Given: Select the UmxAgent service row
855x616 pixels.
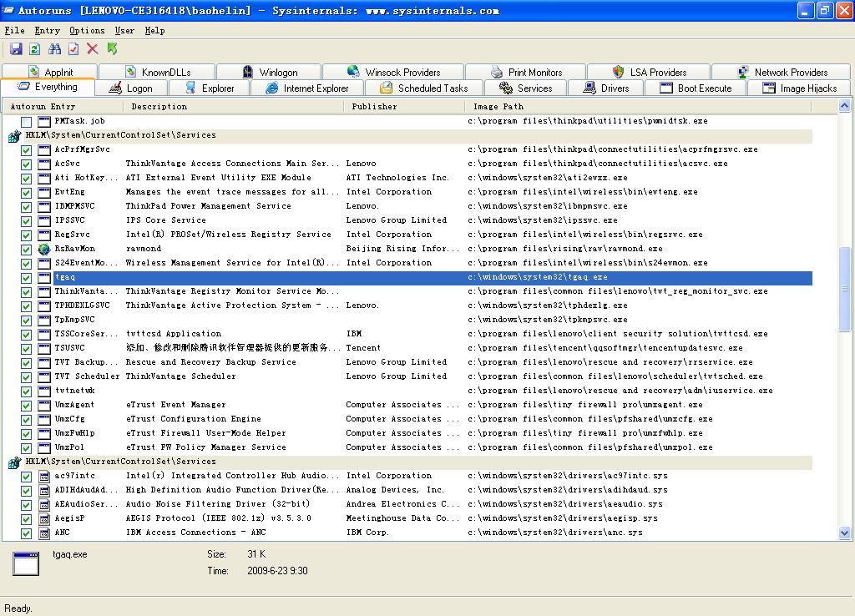Looking at the screenshot, I should point(250,405).
